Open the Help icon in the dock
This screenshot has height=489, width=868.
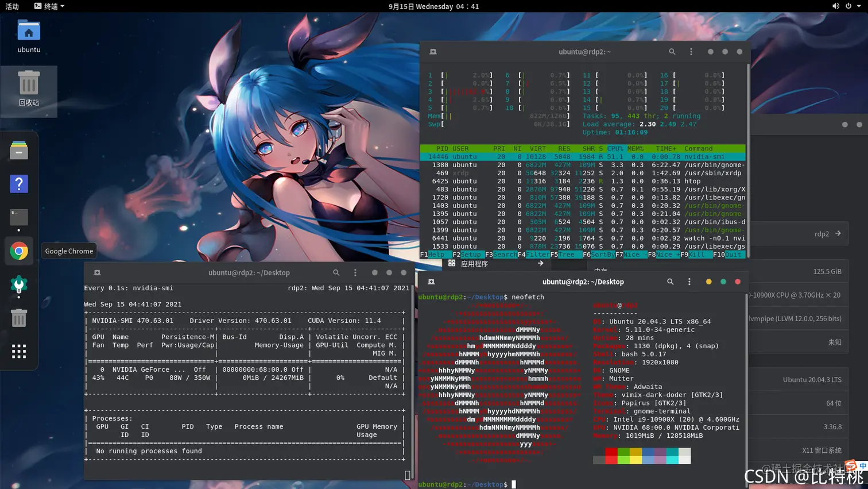[x=19, y=184]
